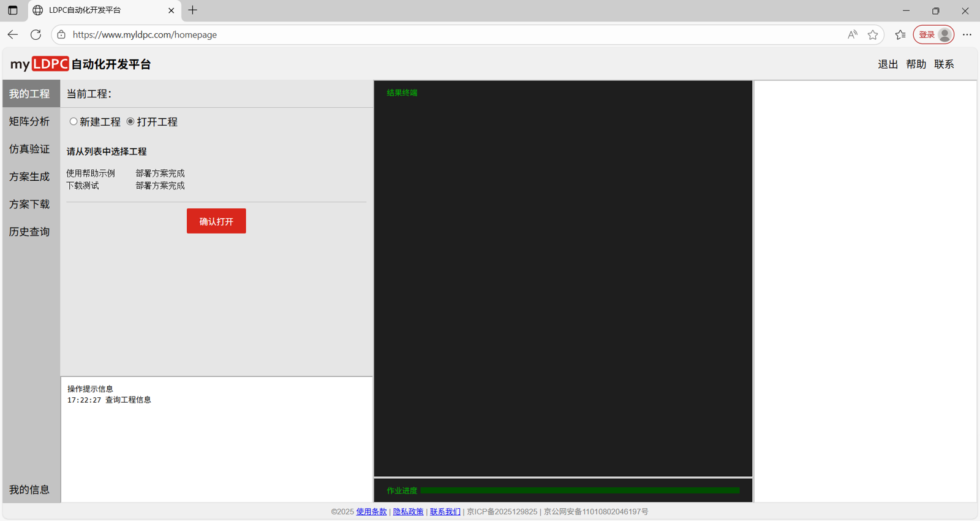Click the browser back arrow icon
Image resolution: width=980 pixels, height=521 pixels.
(x=13, y=35)
